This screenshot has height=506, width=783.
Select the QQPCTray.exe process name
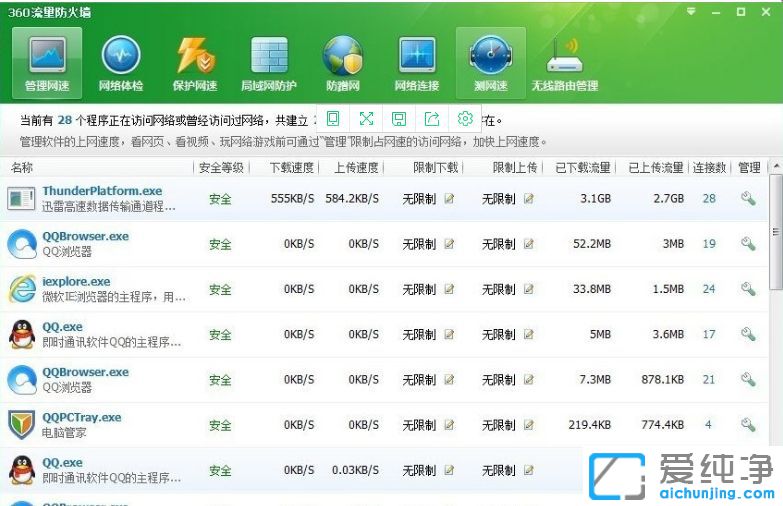coord(82,418)
